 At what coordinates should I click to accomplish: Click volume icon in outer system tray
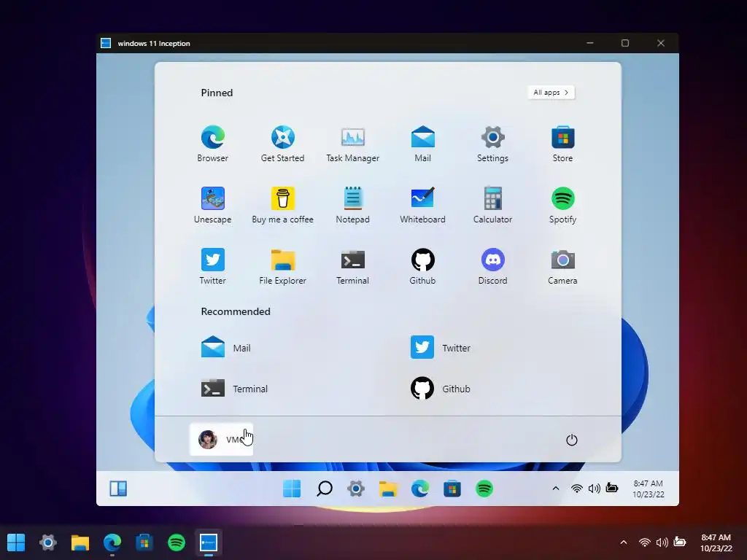662,542
